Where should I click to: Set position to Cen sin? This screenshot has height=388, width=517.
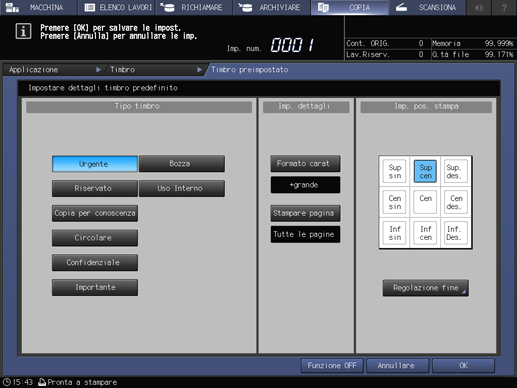pos(394,202)
